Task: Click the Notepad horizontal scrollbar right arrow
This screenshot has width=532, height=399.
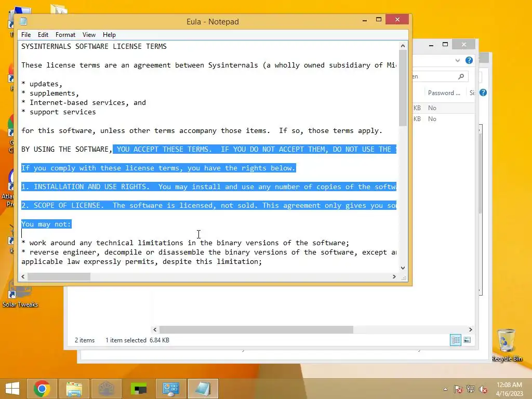Action: (x=394, y=276)
